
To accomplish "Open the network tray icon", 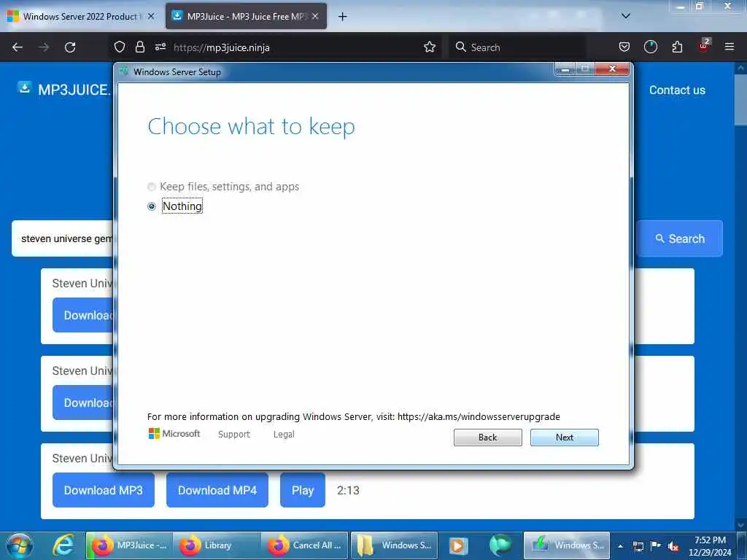I will click(638, 546).
